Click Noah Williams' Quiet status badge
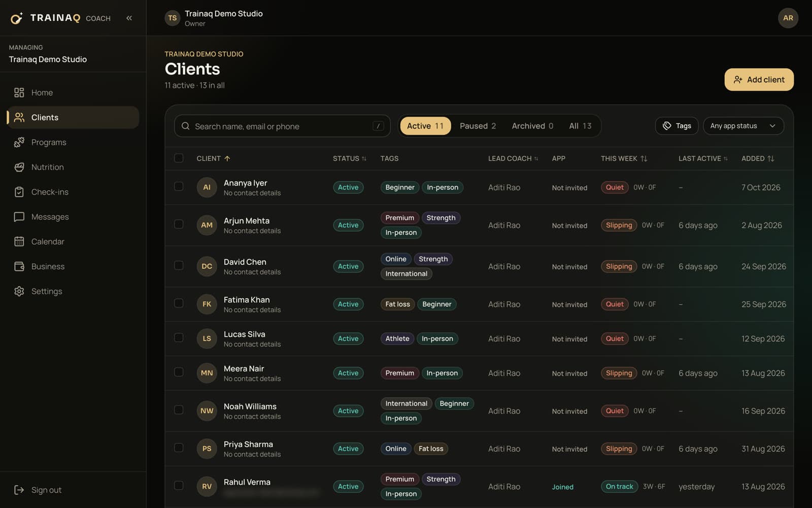The image size is (812, 508). point(615,411)
